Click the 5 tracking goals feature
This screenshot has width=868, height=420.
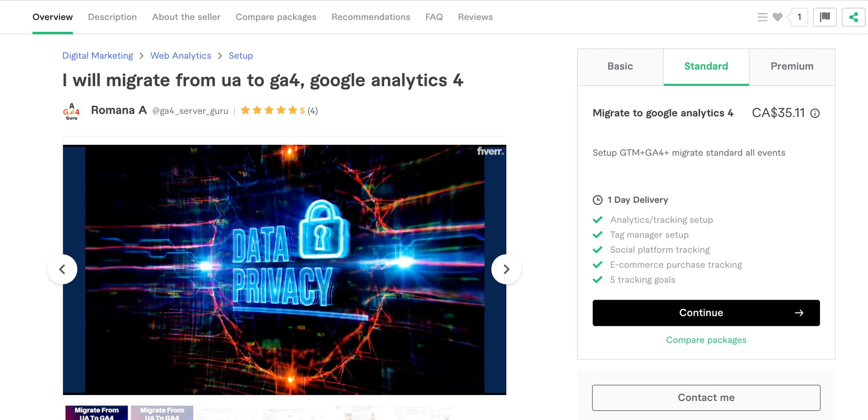point(642,279)
